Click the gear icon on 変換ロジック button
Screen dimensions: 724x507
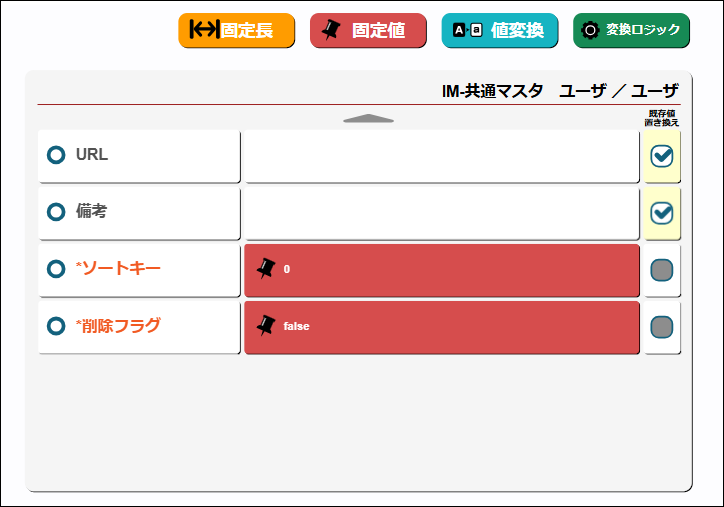(590, 31)
